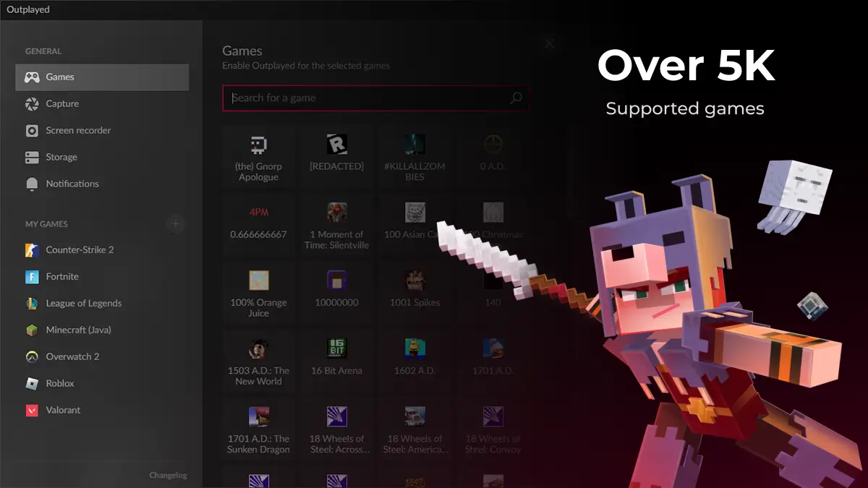Add a game with the plus button
The width and height of the screenshot is (868, 488).
[x=175, y=223]
